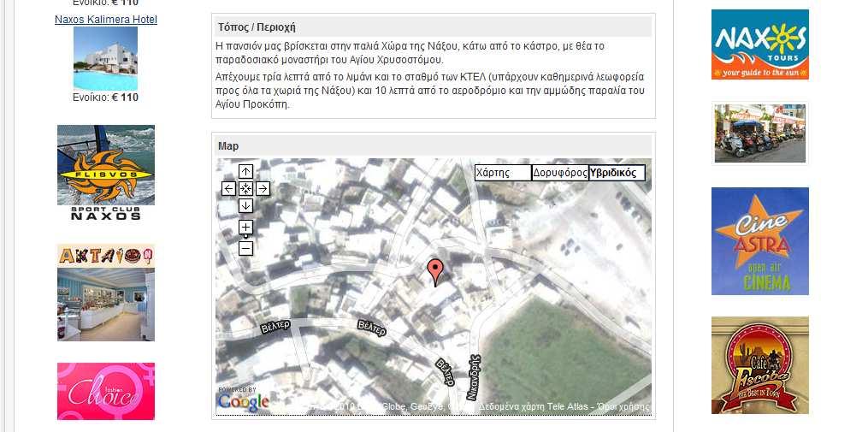Click the Map section heading
This screenshot has height=432, width=868.
[228, 146]
